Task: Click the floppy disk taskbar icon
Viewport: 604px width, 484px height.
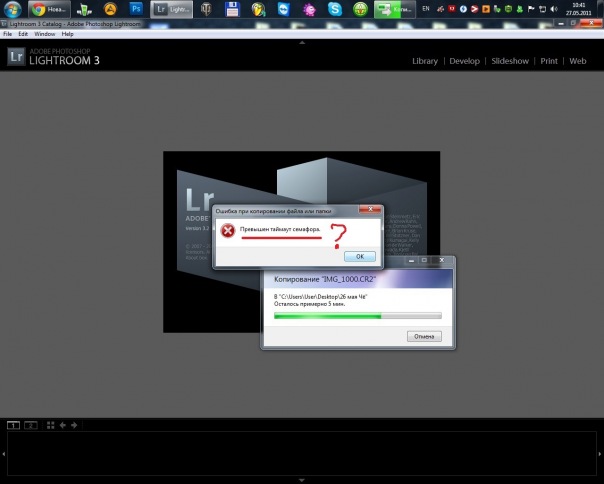Action: click(x=232, y=9)
